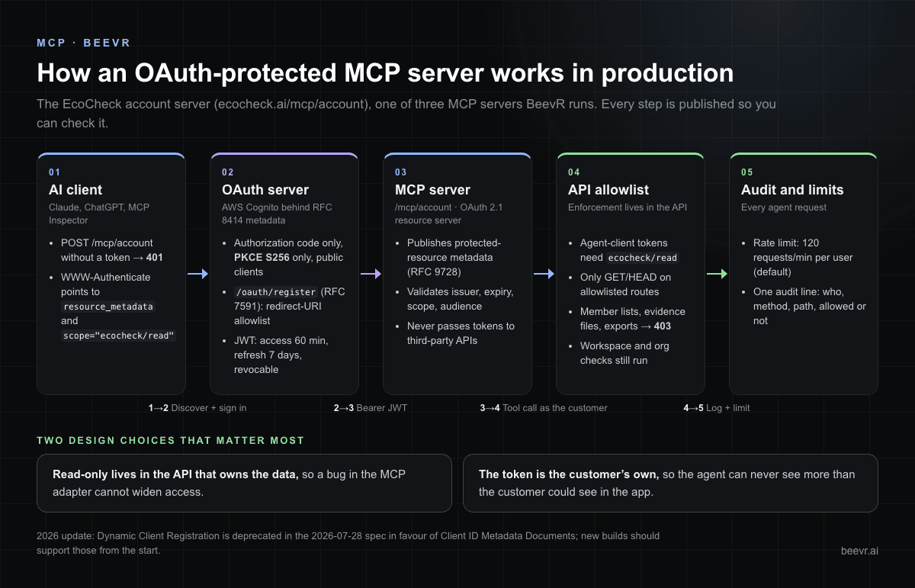Select the 'MCP server' card heading

click(432, 190)
